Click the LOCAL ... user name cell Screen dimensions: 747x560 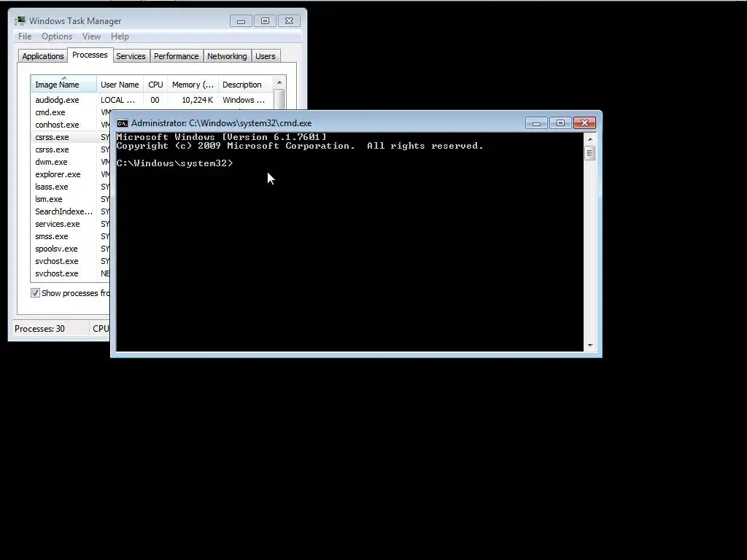tap(117, 100)
